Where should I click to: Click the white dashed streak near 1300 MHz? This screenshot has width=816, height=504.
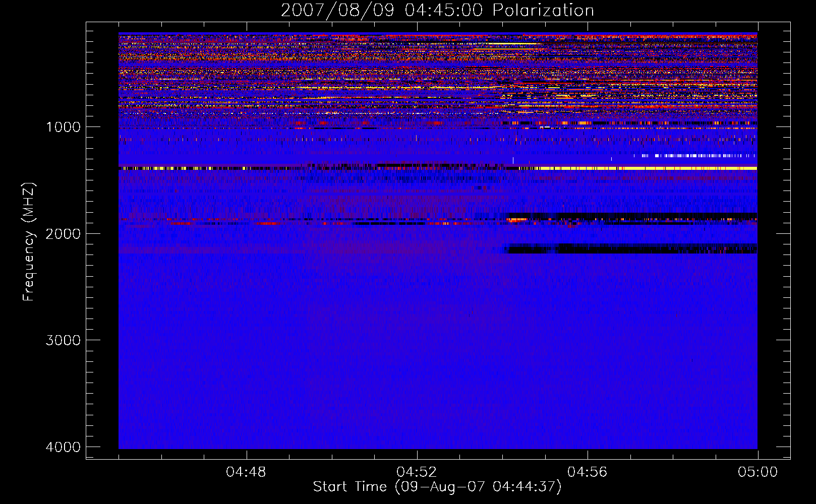(x=695, y=156)
